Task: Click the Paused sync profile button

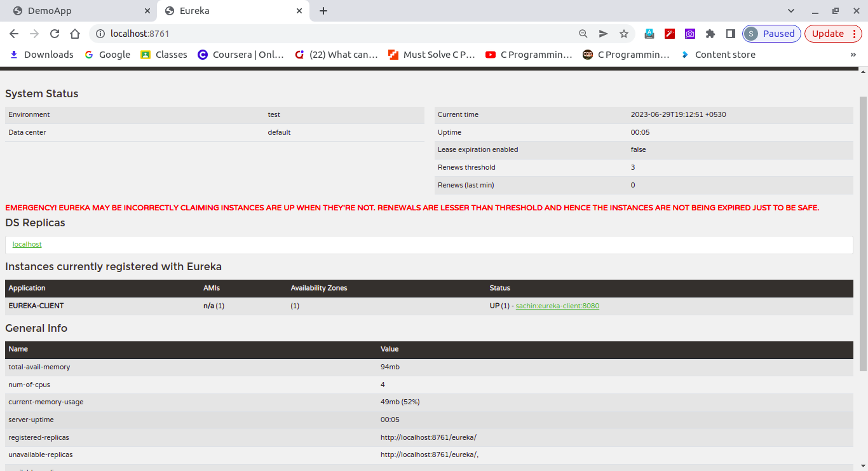Action: coord(771,34)
